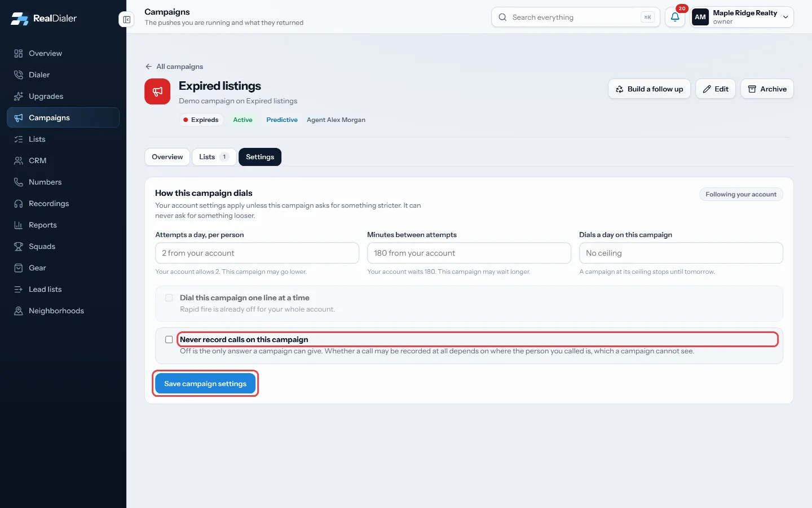Click the search magnifier icon
The image size is (812, 508).
click(502, 17)
